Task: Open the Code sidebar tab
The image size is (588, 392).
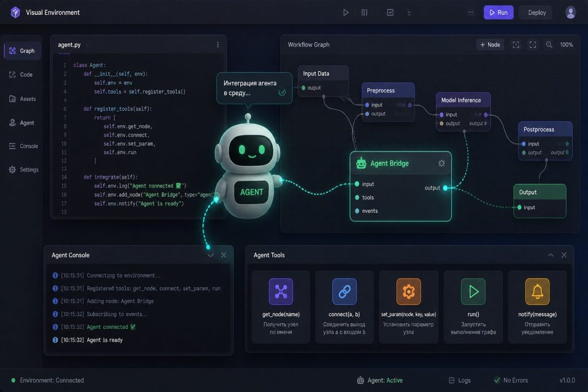Action: click(x=21, y=75)
